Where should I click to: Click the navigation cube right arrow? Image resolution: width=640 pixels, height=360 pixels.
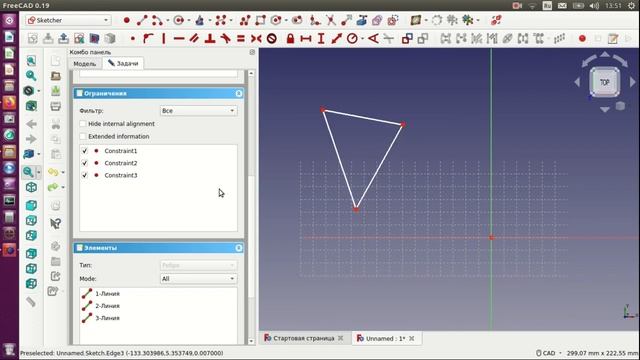[633, 82]
